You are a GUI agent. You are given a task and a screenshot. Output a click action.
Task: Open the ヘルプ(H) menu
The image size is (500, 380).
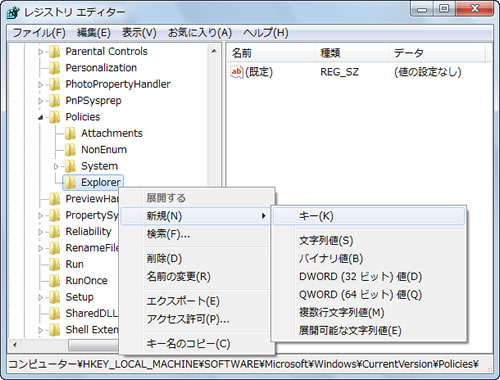(266, 33)
